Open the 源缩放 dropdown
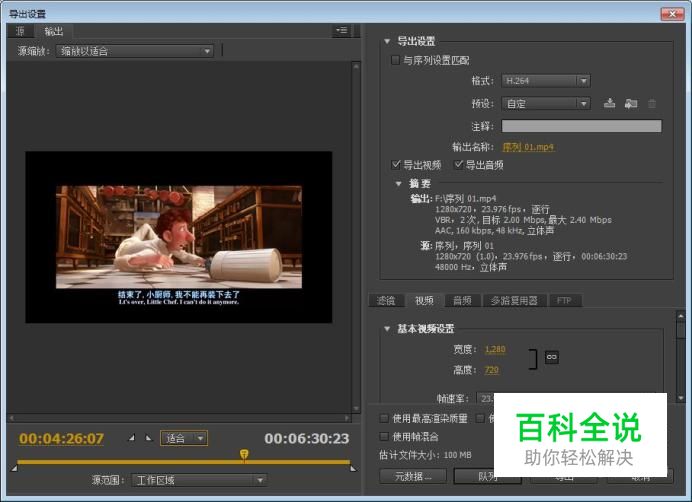This screenshot has width=692, height=502. point(135,51)
